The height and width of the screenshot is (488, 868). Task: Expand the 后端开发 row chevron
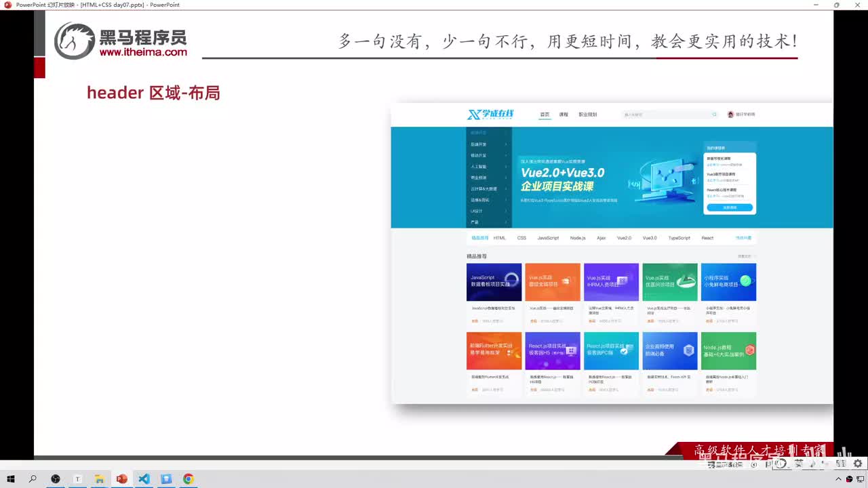pyautogui.click(x=506, y=144)
